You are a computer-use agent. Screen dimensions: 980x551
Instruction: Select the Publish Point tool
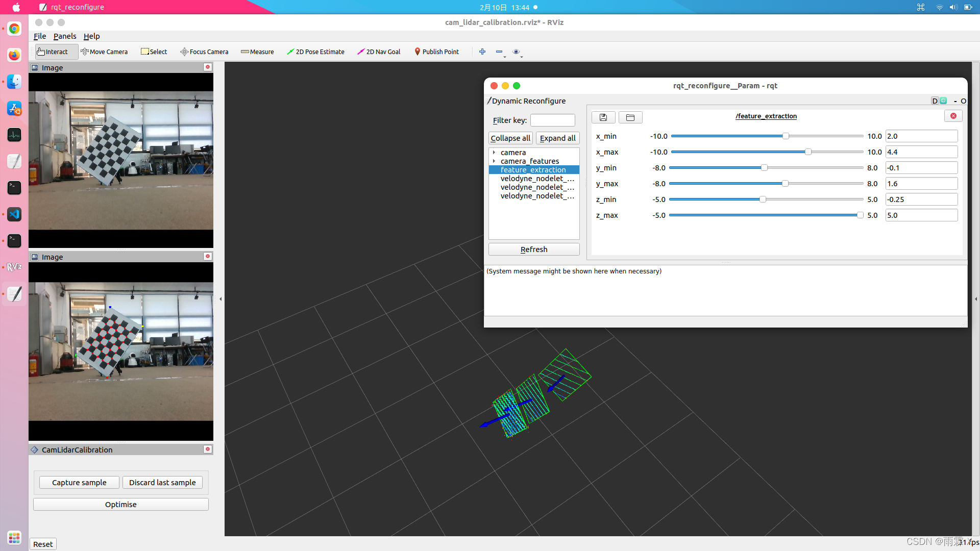[436, 52]
